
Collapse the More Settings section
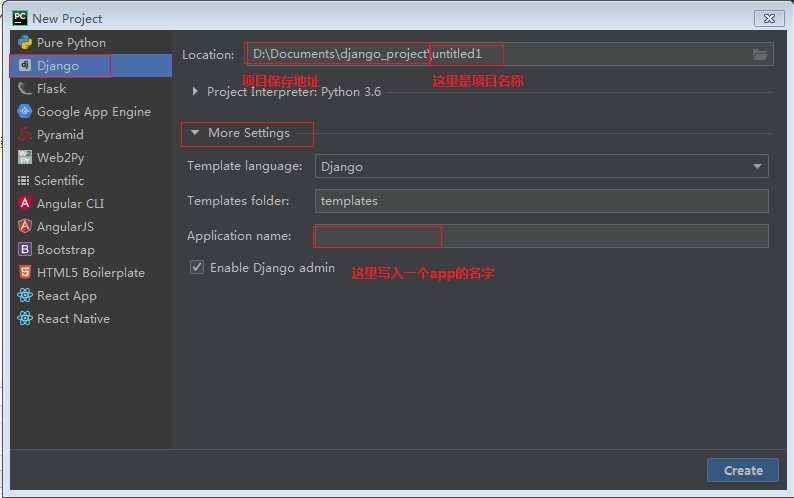pyautogui.click(x=195, y=133)
